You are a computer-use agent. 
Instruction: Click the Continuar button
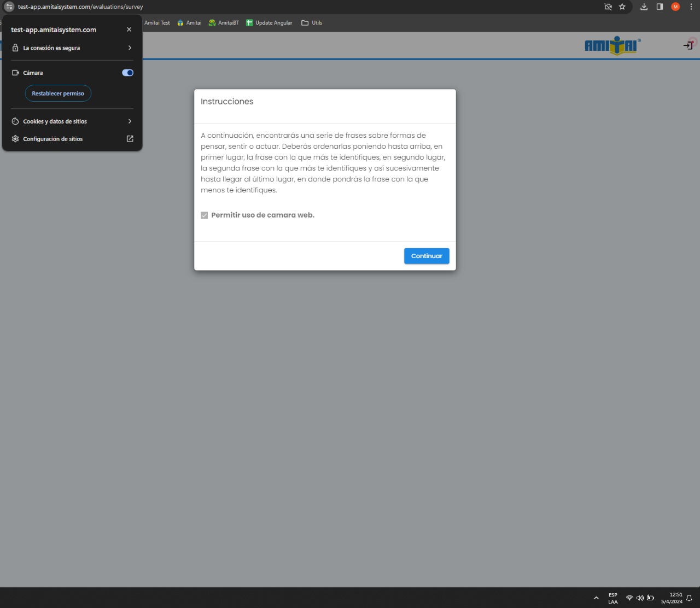tap(427, 256)
